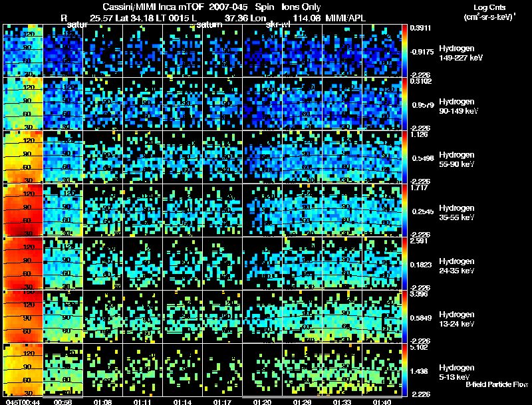532x405 pixels.
Task: Click the Hydrogen 24-35 keV row label
Action: click(x=457, y=266)
